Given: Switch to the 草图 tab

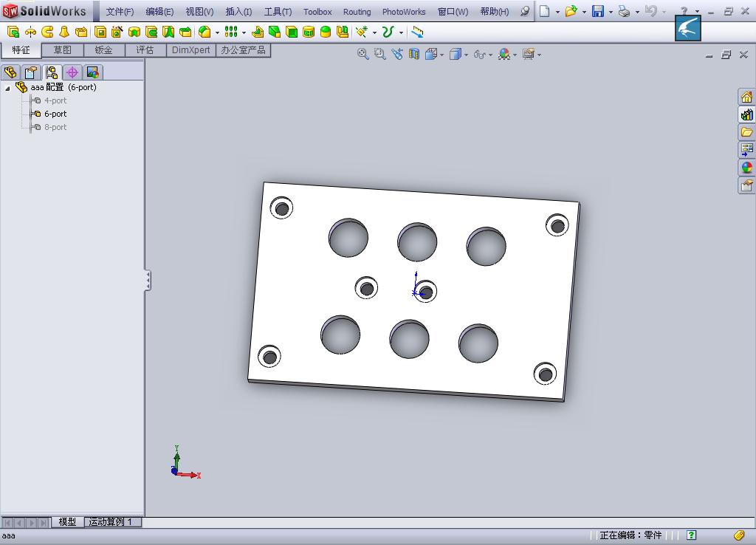Looking at the screenshot, I should pos(63,50).
